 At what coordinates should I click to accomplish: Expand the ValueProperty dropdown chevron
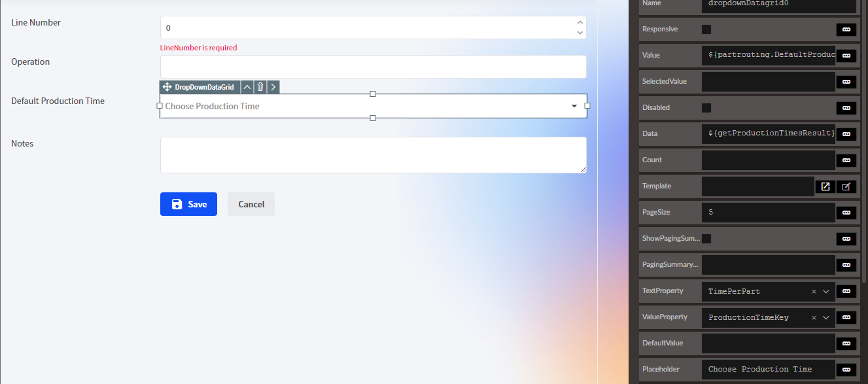pyautogui.click(x=826, y=317)
